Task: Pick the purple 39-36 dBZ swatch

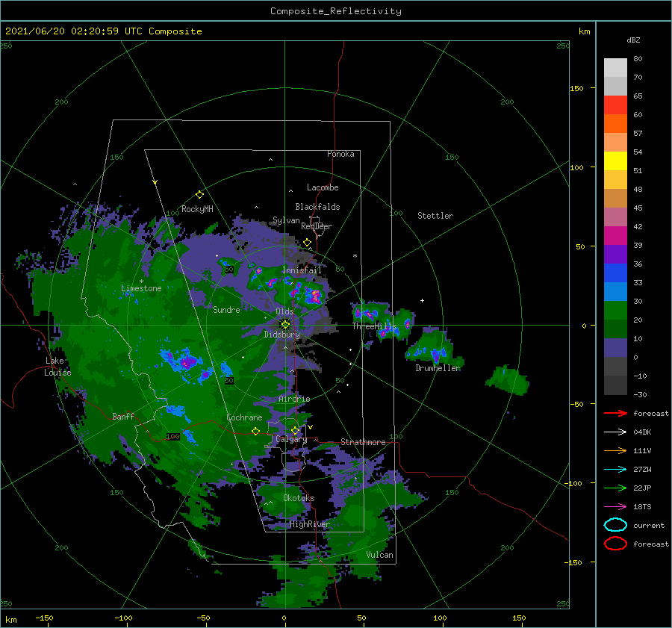Action: pos(615,254)
